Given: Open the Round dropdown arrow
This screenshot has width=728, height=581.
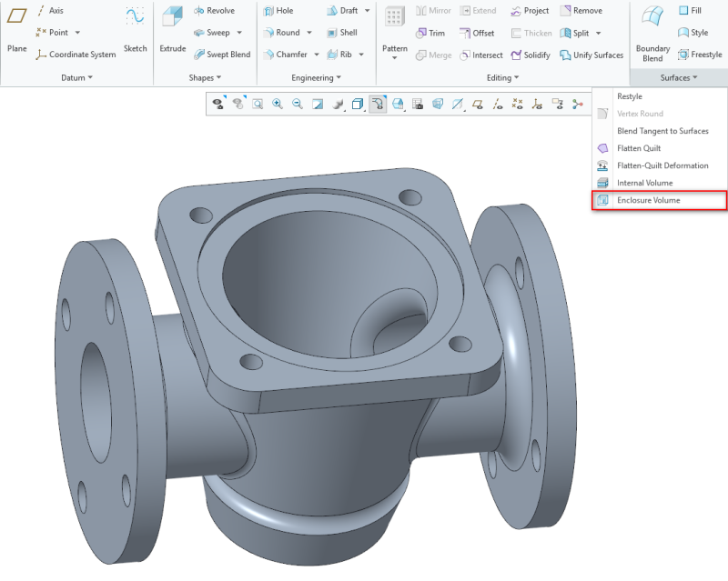Looking at the screenshot, I should (309, 33).
